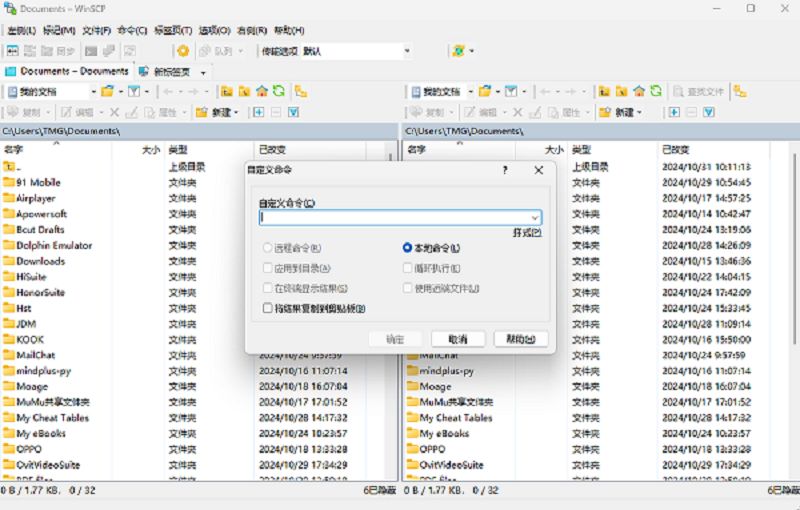This screenshot has height=510, width=800.
Task: Open the custom command combo box dropdown
Action: click(x=534, y=218)
